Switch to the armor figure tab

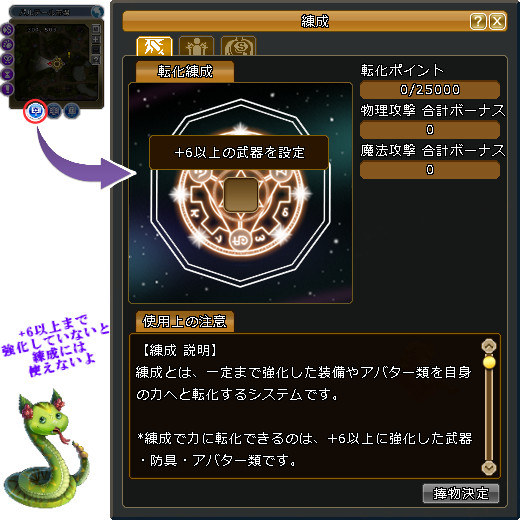196,46
